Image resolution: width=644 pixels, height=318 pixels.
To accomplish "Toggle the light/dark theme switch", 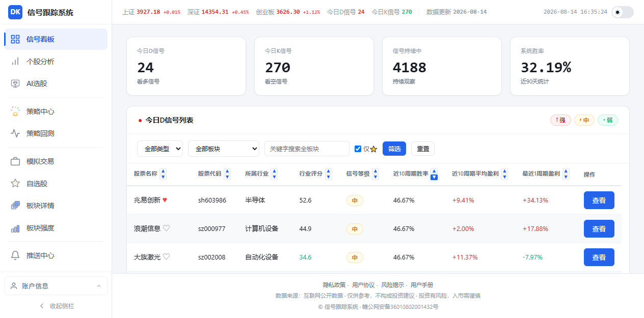I will 623,12.
